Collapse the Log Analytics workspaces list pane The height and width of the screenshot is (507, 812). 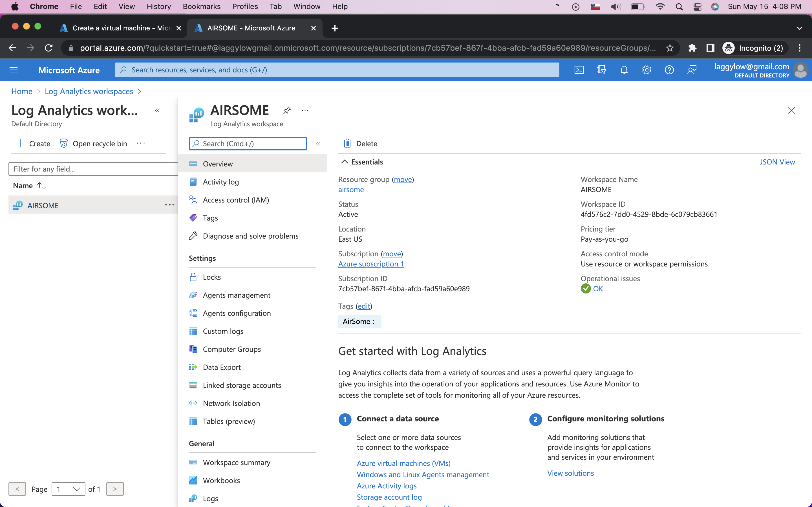(157, 110)
